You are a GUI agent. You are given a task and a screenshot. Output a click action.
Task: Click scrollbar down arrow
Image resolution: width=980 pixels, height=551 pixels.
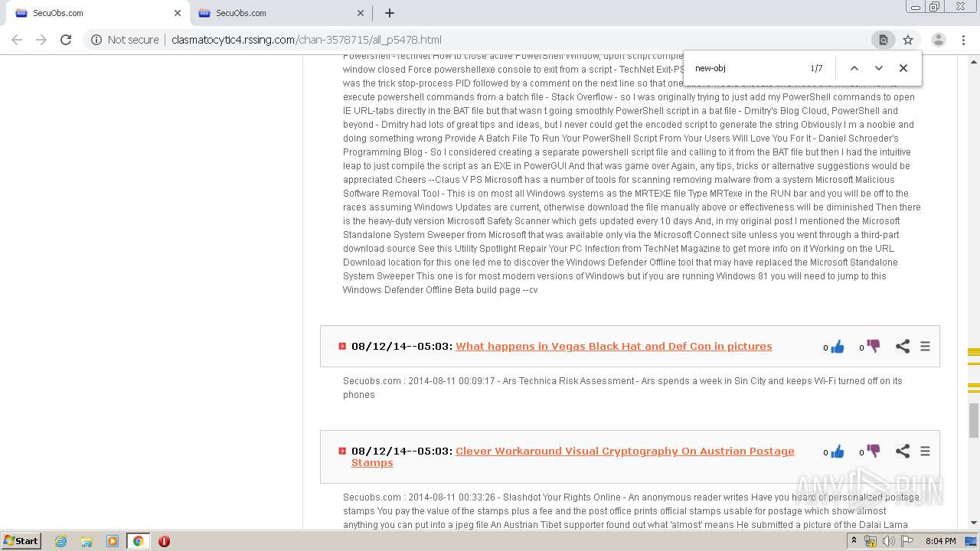974,523
